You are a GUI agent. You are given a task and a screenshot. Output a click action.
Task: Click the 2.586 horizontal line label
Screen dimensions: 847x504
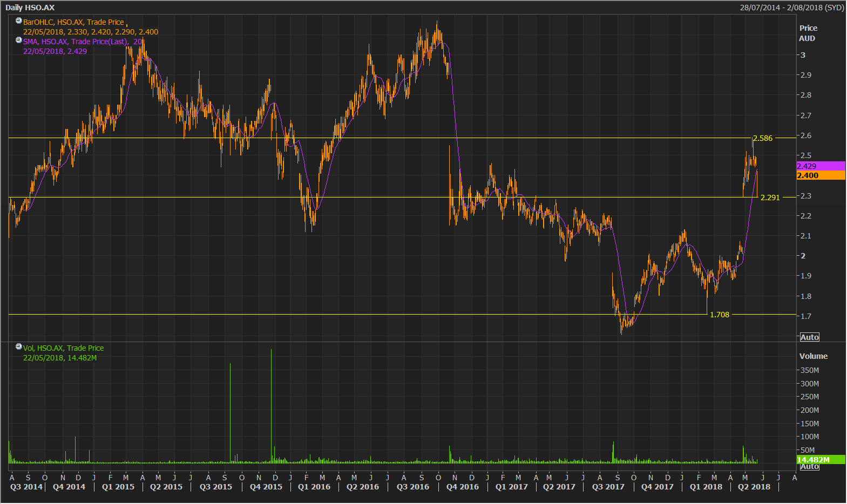(763, 138)
